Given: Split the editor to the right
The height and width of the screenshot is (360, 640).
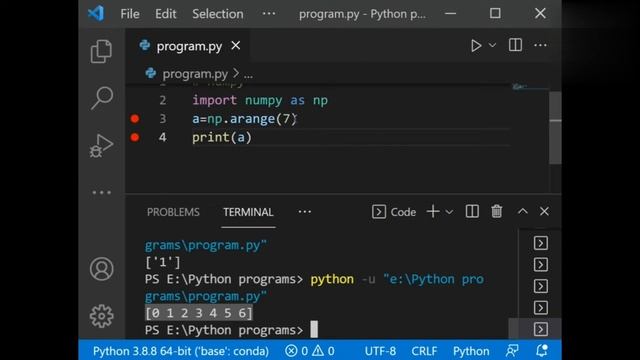Looking at the screenshot, I should 515,45.
